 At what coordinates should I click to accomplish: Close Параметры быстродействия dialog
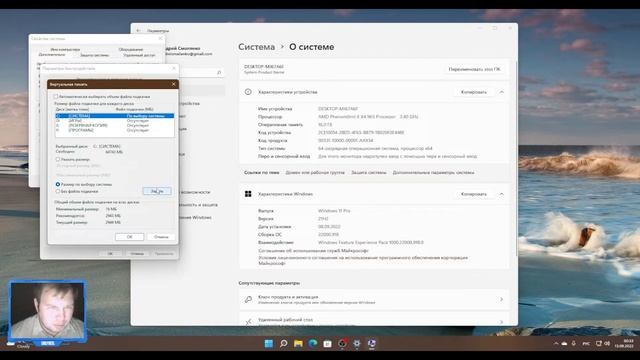174,69
